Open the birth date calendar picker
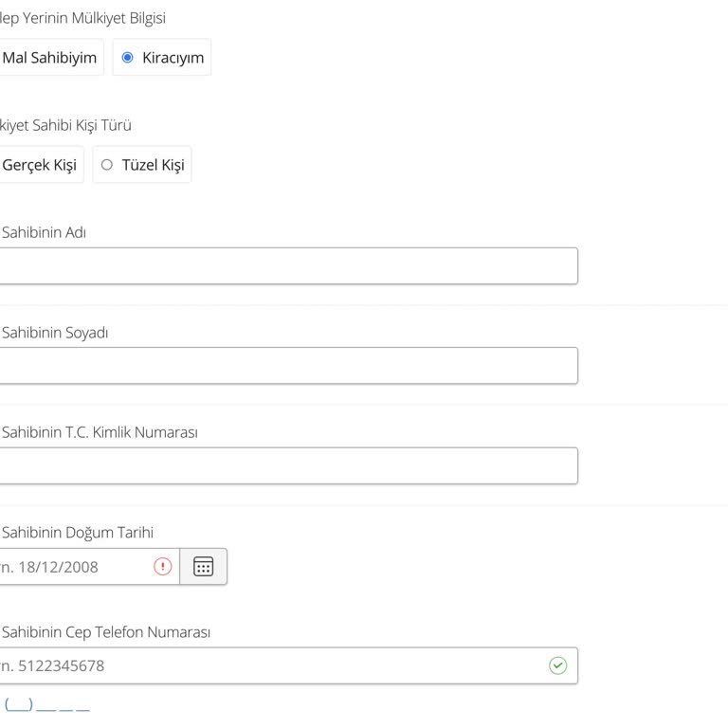This screenshot has width=728, height=728. coord(203,567)
